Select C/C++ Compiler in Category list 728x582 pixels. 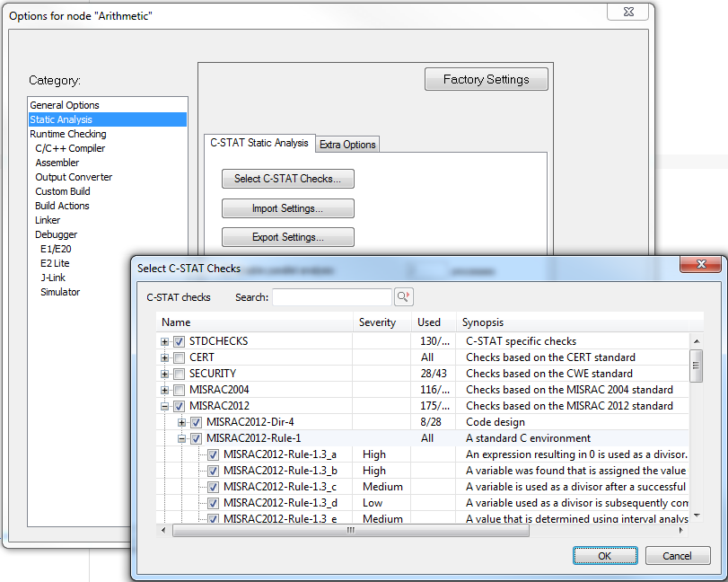pyautogui.click(x=70, y=148)
